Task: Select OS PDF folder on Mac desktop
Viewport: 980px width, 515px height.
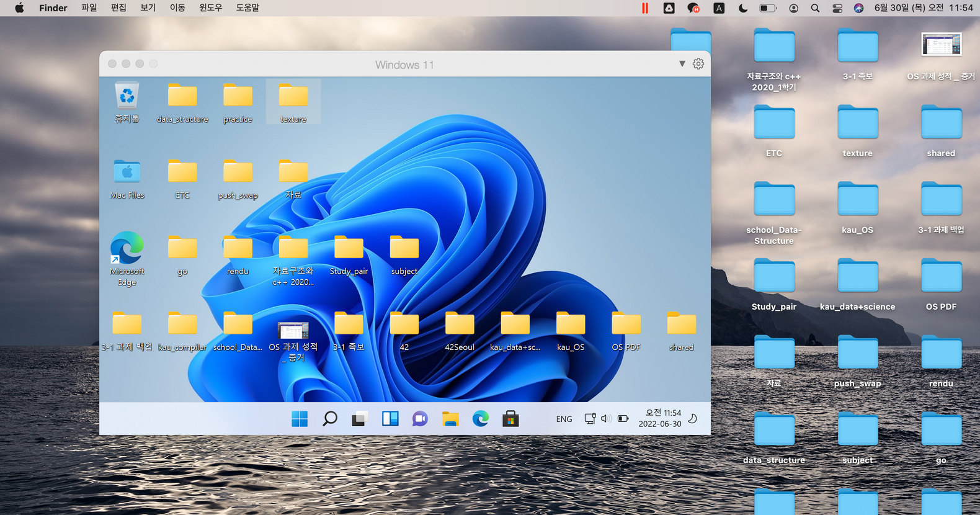Action: tap(942, 284)
